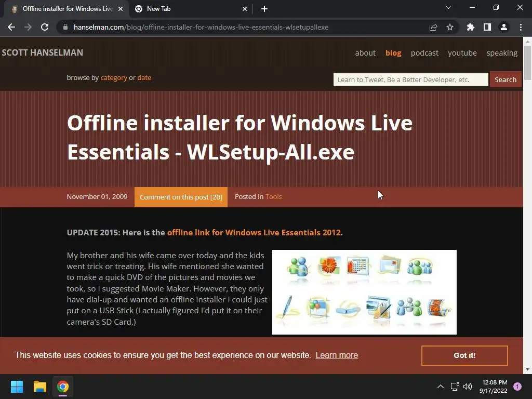532x399 pixels.
Task: Show hidden system tray icons
Action: 441,387
